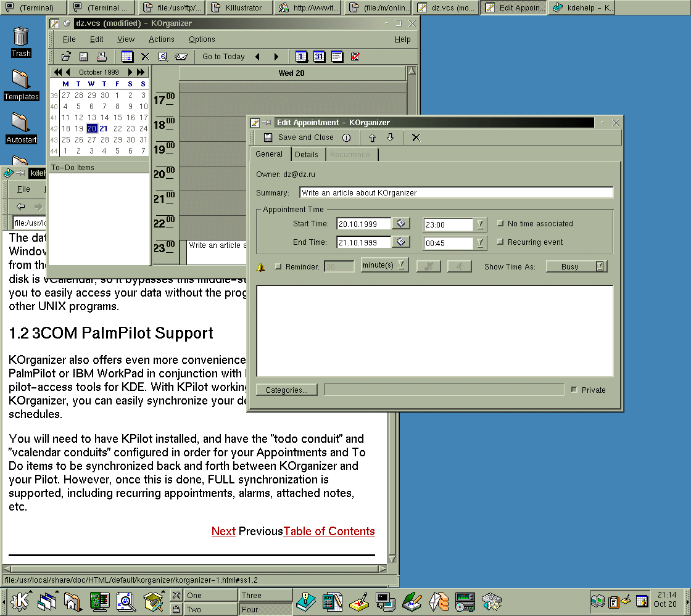Enable the Reminder checkbox
Viewport: 691px width, 616px height.
(278, 266)
